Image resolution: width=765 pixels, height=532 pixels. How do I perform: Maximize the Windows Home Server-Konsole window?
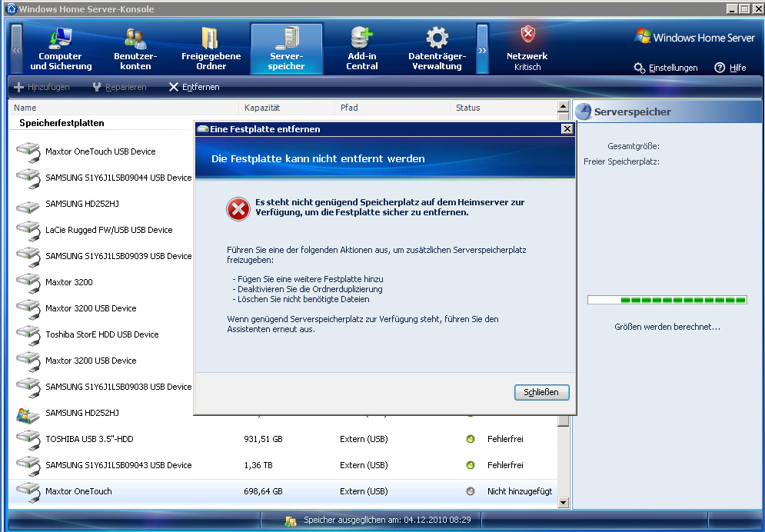pyautogui.click(x=744, y=8)
